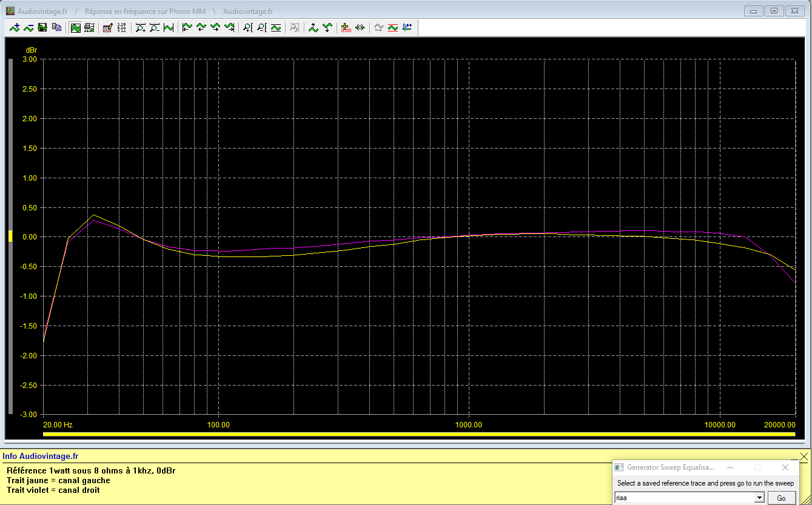Click the save graph disk icon
Screen dimensions: 812x505
(42, 27)
